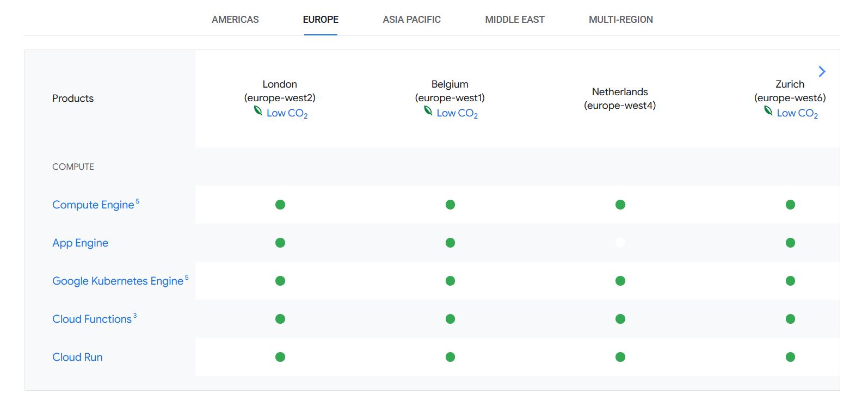Image resolution: width=868 pixels, height=400 pixels.
Task: Select the Europe tab
Action: click(x=321, y=20)
